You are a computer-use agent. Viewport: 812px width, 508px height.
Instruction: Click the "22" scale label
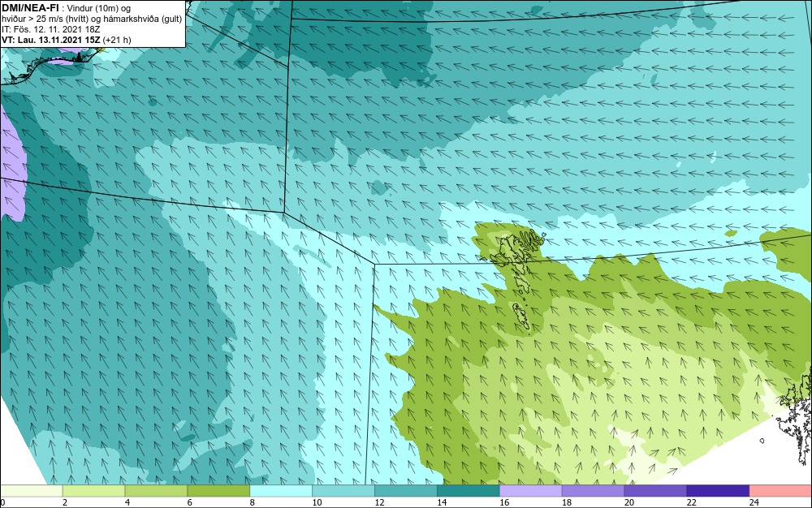pyautogui.click(x=691, y=502)
